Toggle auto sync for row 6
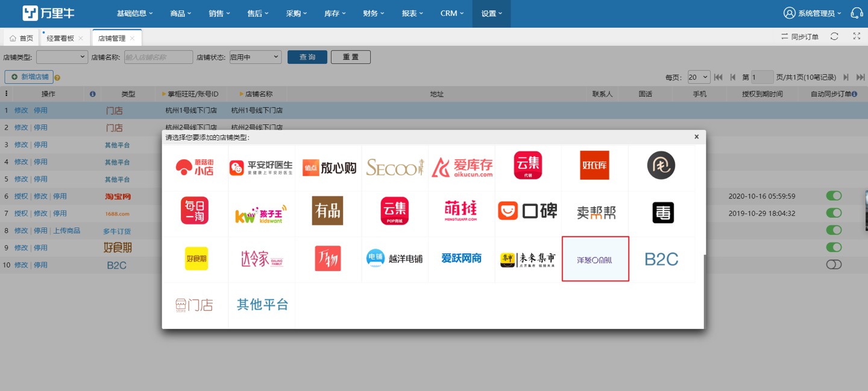868x391 pixels. pyautogui.click(x=834, y=195)
